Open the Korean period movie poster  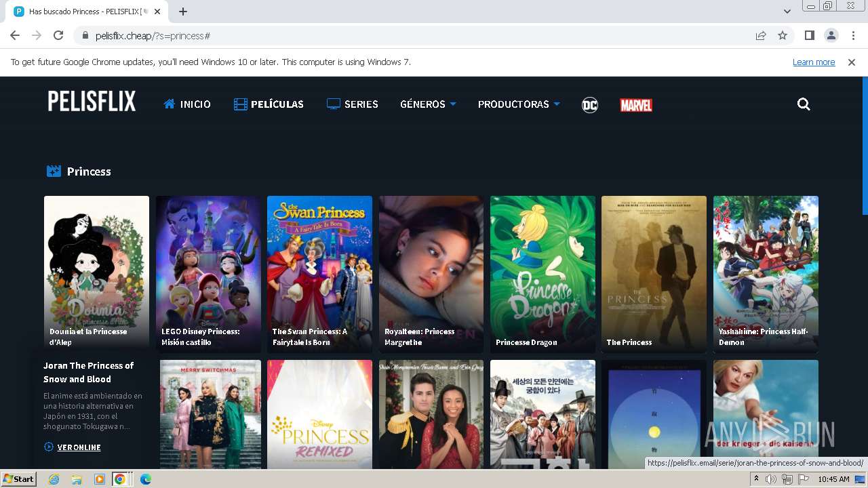542,414
